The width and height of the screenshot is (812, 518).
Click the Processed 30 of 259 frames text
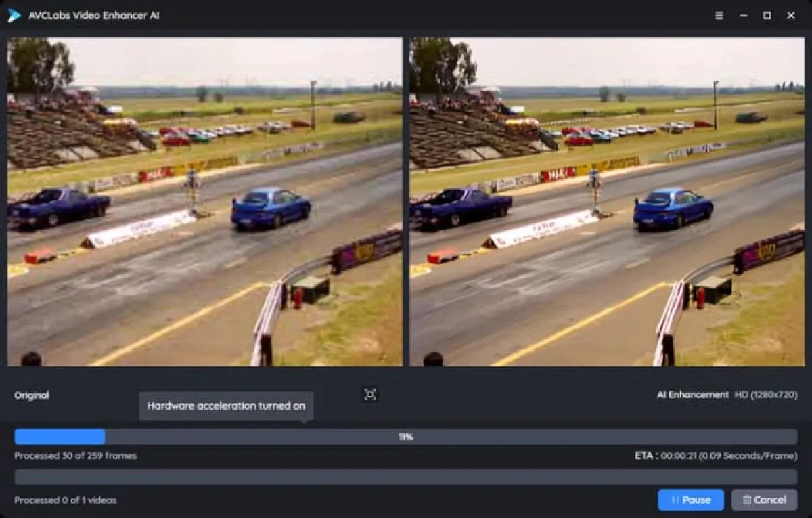click(x=74, y=456)
